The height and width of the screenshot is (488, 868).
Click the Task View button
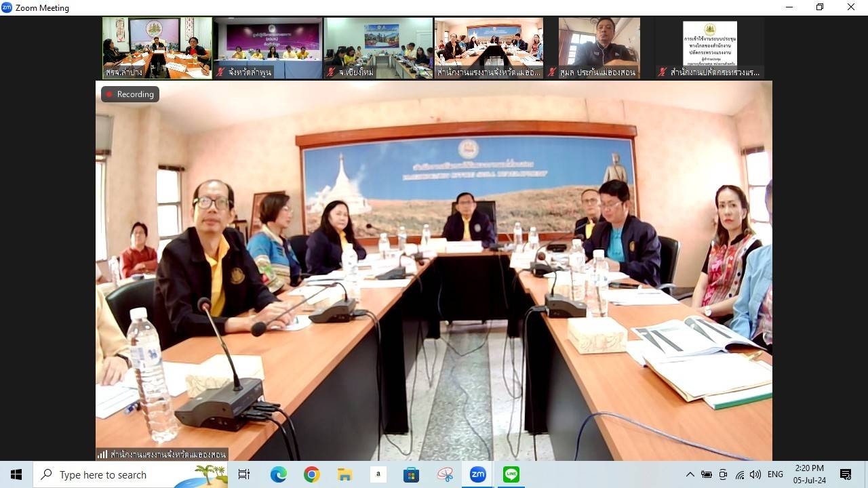coord(244,474)
